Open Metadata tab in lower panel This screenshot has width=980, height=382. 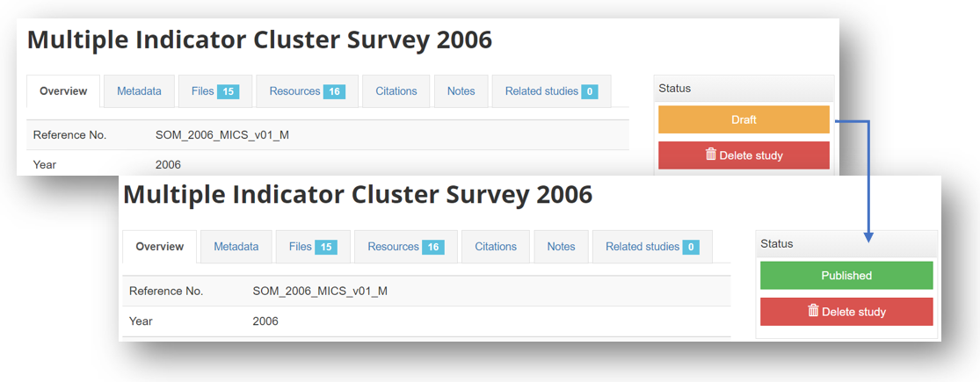coord(236,247)
